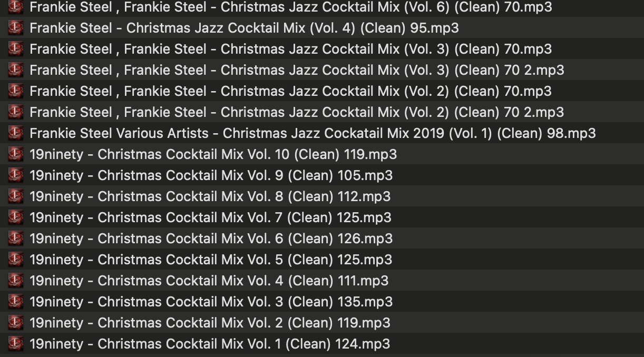Select 19ninety Cocktail Mix Vol. 6 file name
Image resolution: width=644 pixels, height=357 pixels.
click(x=211, y=239)
